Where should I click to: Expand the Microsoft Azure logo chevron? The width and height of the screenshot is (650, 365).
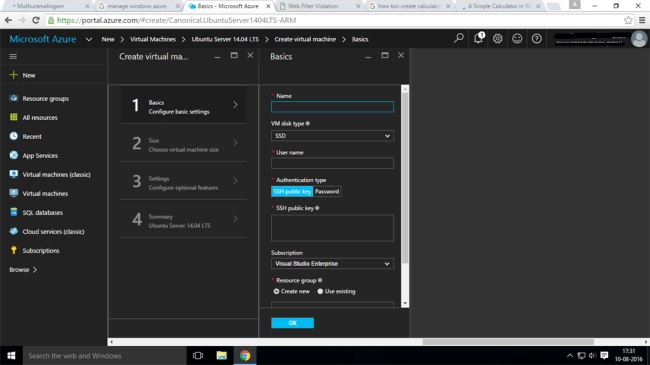pos(89,39)
